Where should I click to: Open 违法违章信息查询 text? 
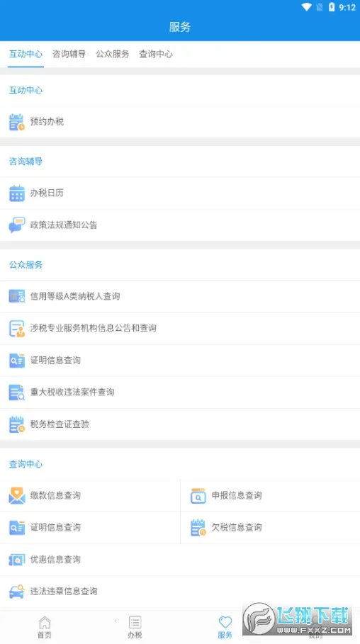[x=64, y=592]
